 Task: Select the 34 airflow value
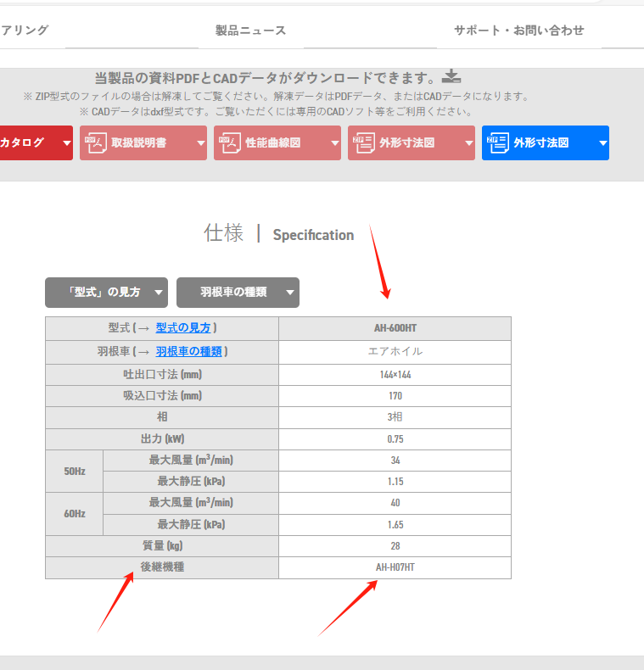[395, 461]
